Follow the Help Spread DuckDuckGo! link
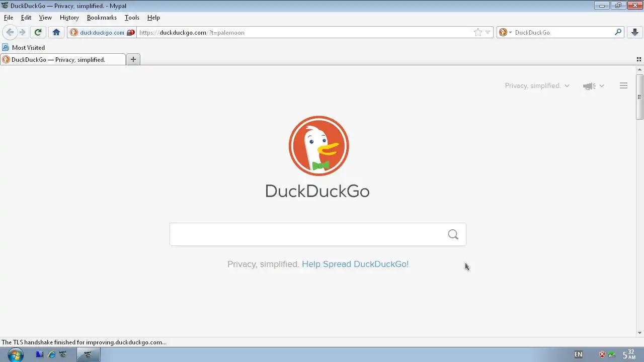This screenshot has height=362, width=644. [x=355, y=264]
